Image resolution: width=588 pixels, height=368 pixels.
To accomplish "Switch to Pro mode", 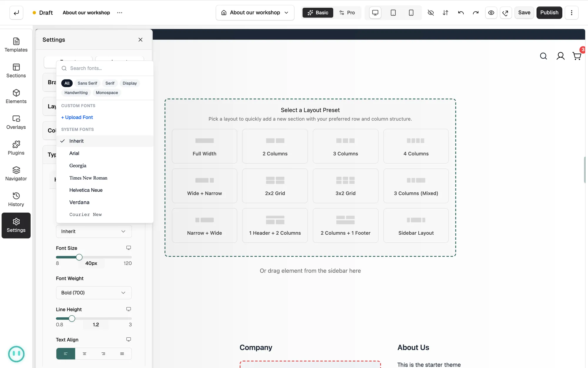I will [x=347, y=13].
